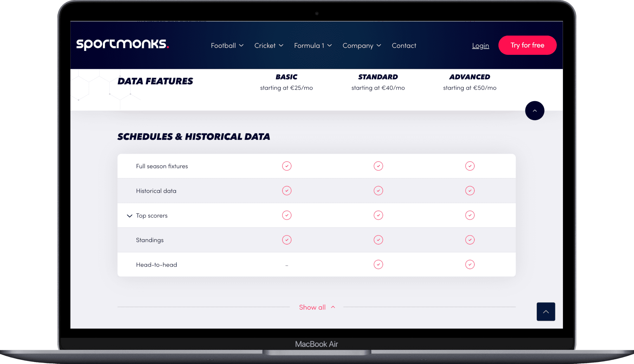634x364 pixels.
Task: Select Contact in the navigation bar
Action: click(404, 45)
